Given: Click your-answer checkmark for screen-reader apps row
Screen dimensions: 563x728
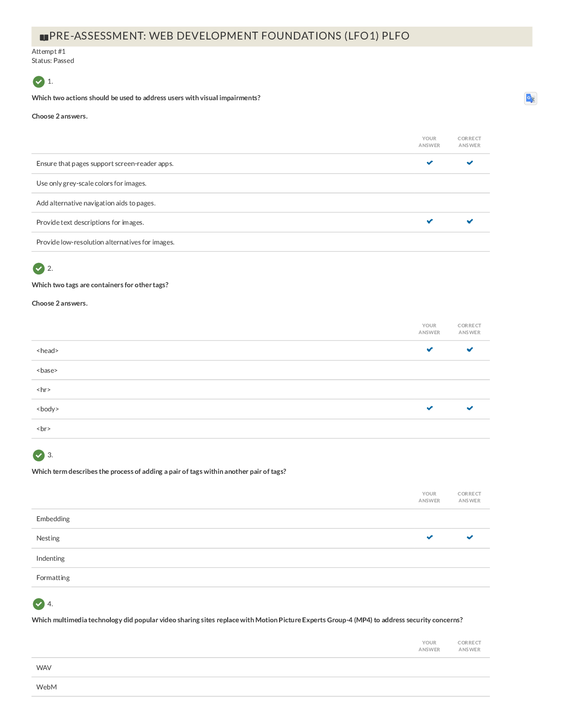Looking at the screenshot, I should (429, 163).
